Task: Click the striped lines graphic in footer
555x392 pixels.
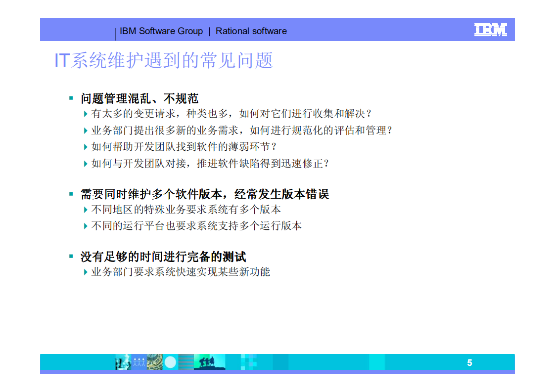Action: (x=185, y=361)
